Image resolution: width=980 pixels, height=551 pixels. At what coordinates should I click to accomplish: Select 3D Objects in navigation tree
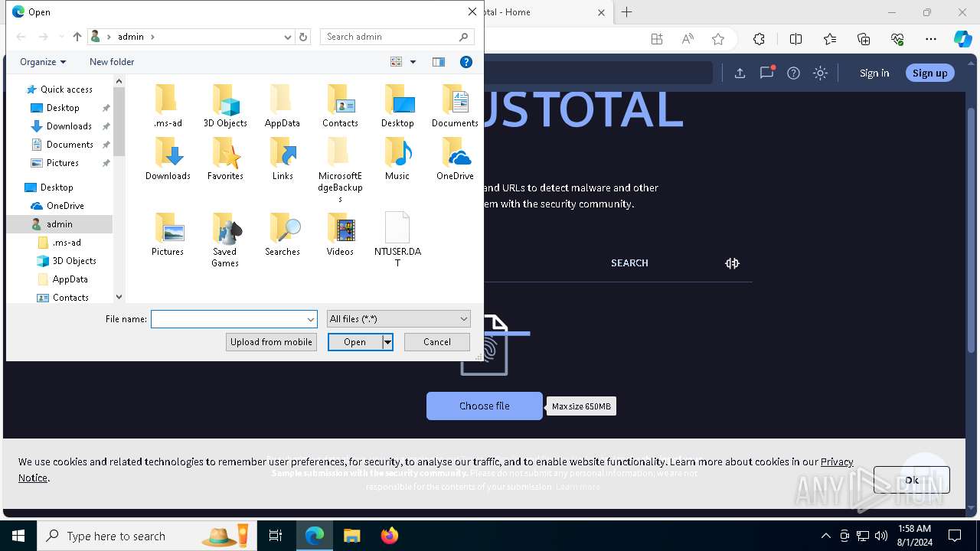pos(74,261)
